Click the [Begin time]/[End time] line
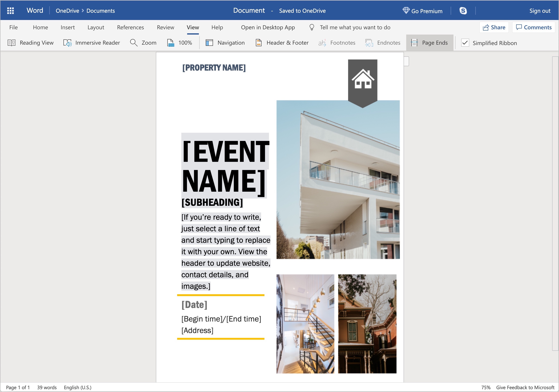The height and width of the screenshot is (392, 559). pyautogui.click(x=221, y=319)
